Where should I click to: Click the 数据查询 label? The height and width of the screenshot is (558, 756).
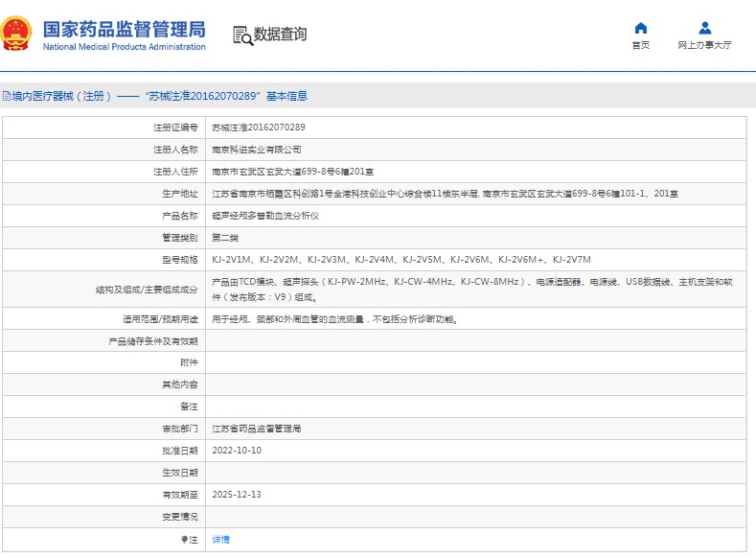(280, 35)
